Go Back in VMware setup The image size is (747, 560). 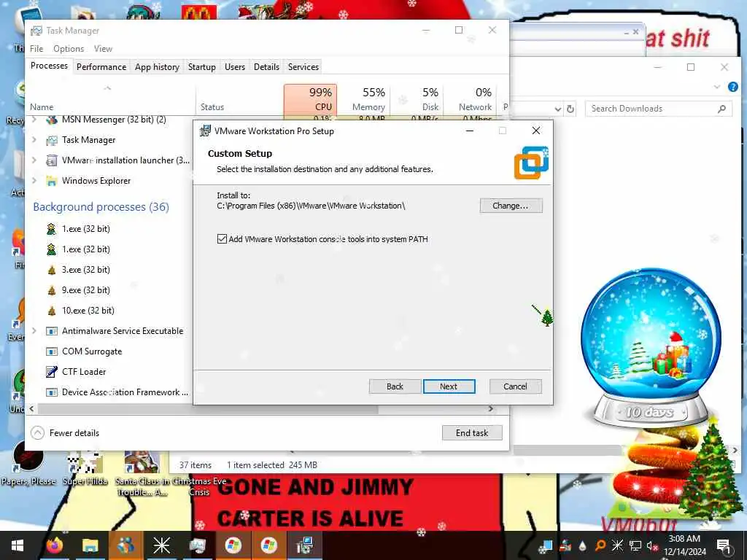395,386
